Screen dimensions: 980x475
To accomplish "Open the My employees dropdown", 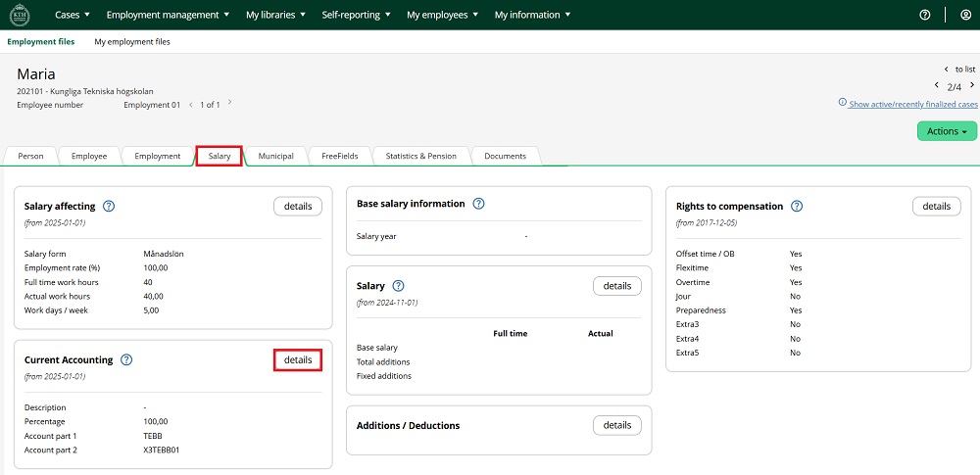I will 443,15.
